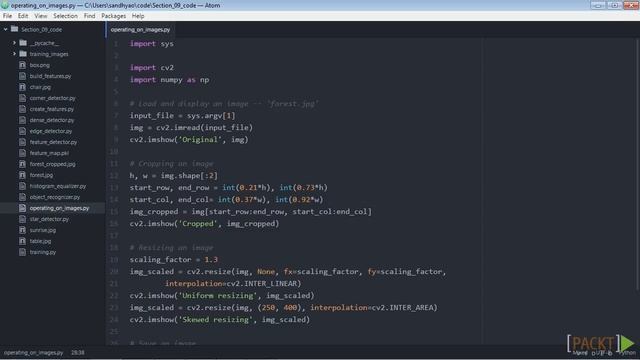Select the __pycache__ folder name
The width and height of the screenshot is (640, 360).
pyautogui.click(x=44, y=43)
